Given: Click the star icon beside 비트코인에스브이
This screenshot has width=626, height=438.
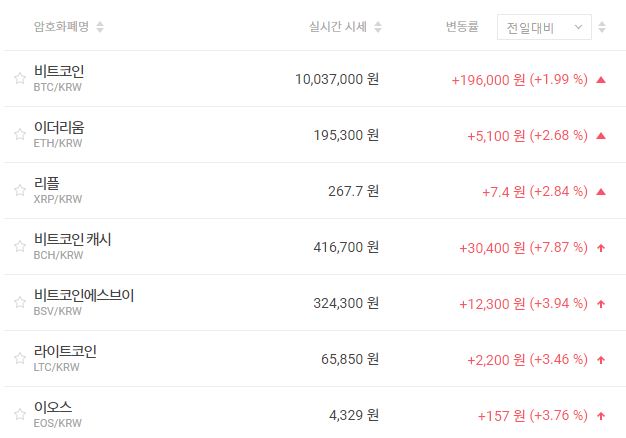Looking at the screenshot, I should coord(19,303).
